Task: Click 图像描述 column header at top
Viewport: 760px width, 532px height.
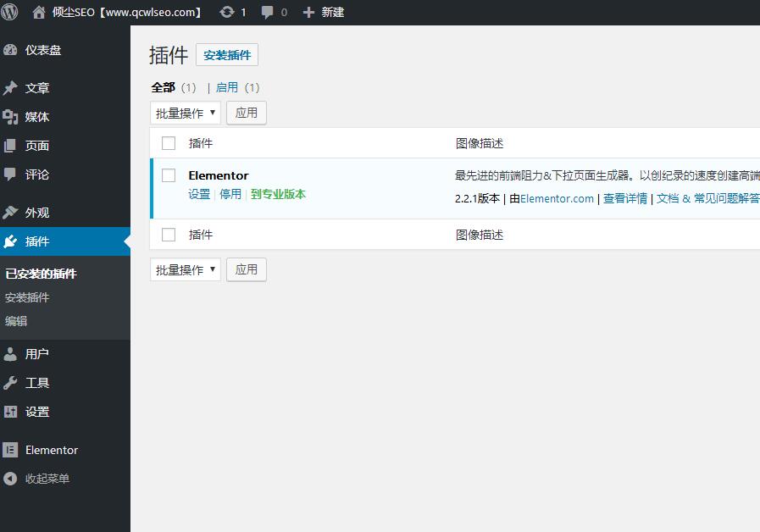Action: tap(480, 143)
